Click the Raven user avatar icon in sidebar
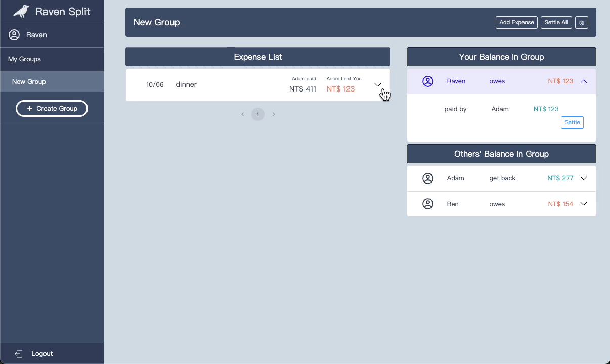610x364 pixels. tap(14, 35)
